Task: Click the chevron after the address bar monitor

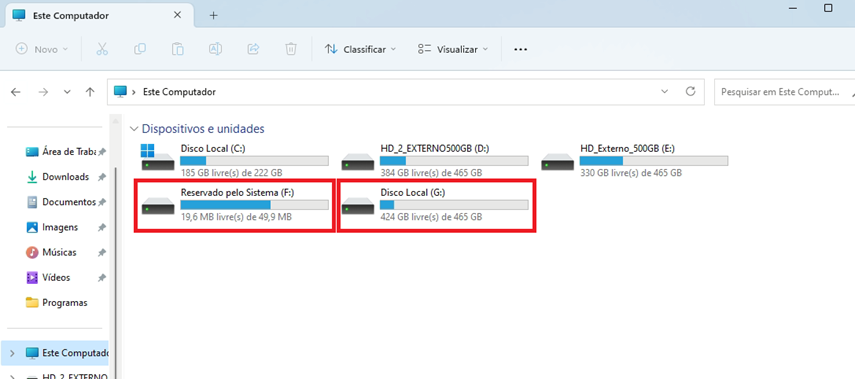Action: click(134, 92)
